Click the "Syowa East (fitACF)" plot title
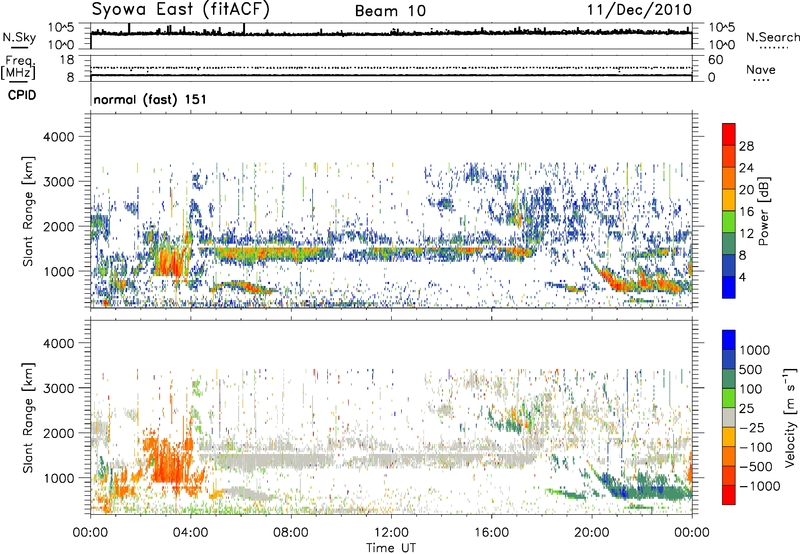800x554 pixels. (x=181, y=9)
